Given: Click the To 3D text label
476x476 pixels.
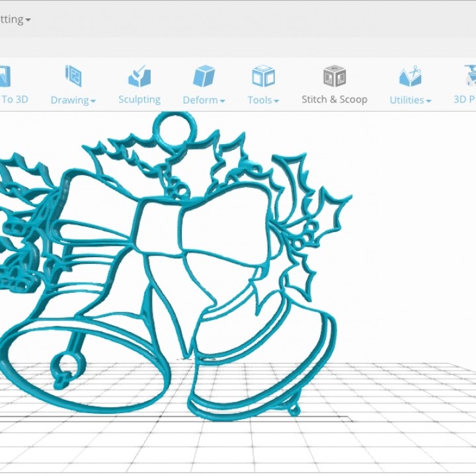Looking at the screenshot, I should click(14, 99).
